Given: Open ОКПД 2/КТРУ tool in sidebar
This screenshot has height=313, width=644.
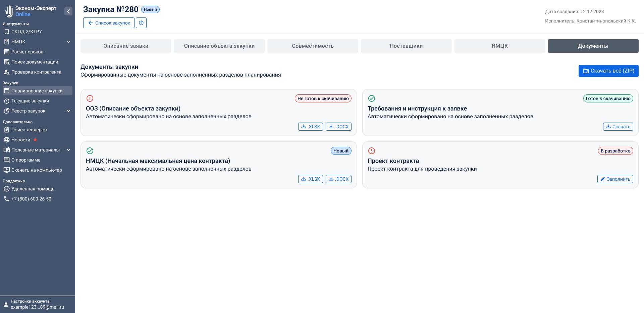Looking at the screenshot, I should pyautogui.click(x=26, y=32).
